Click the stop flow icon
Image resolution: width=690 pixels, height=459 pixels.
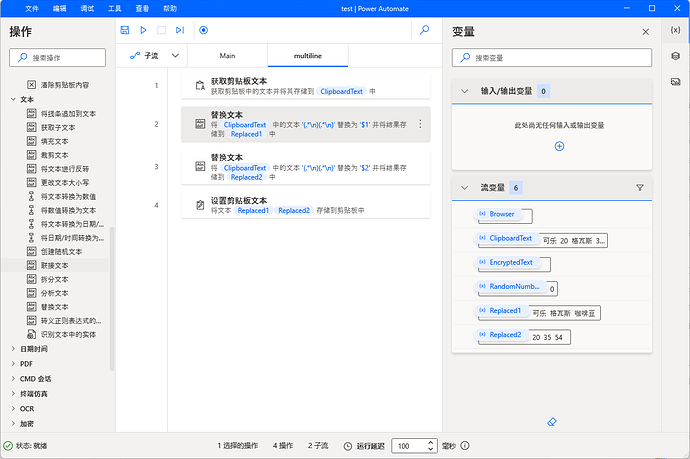(x=161, y=30)
